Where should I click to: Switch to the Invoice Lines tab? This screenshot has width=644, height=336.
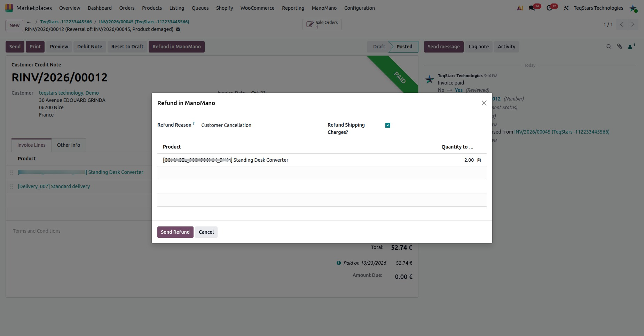pos(31,145)
